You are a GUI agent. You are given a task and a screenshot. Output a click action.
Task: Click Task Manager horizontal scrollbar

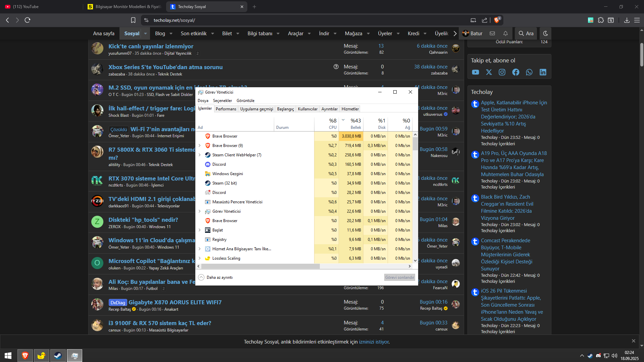261,266
